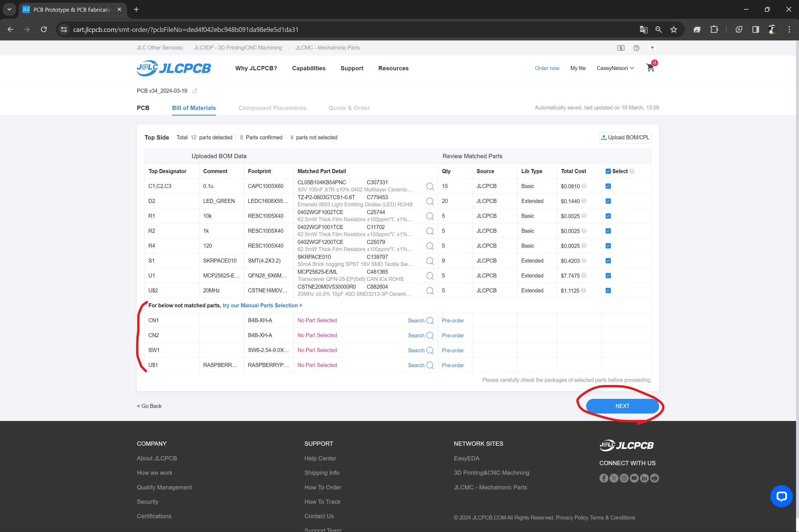799x532 pixels.
Task: Switch to the Component Placements tab
Action: coord(272,108)
